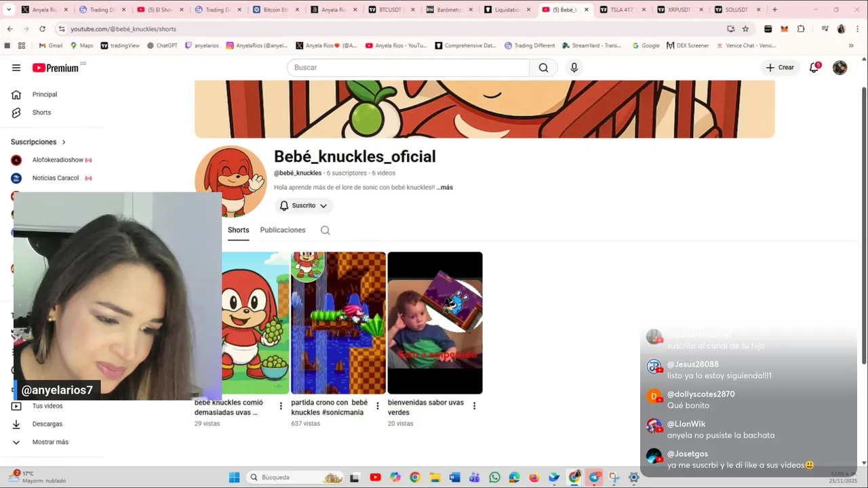
Task: Switch to TSLA 417 browser tab
Action: (x=621, y=9)
